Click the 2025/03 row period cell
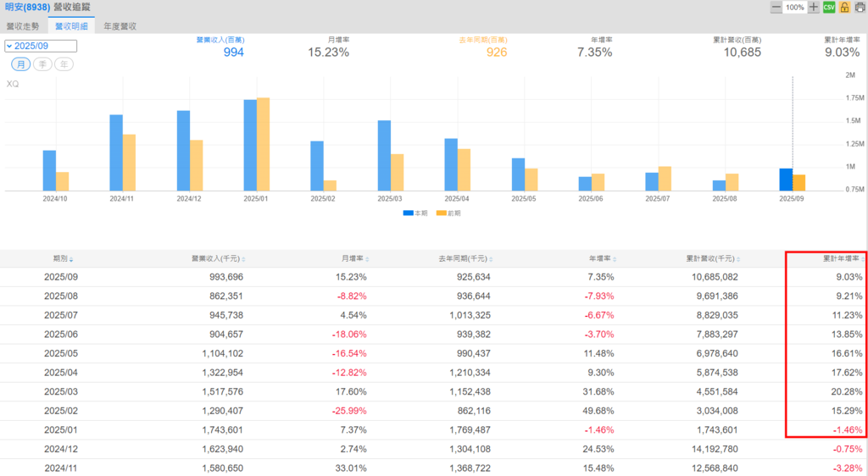868x476 pixels. pos(61,391)
